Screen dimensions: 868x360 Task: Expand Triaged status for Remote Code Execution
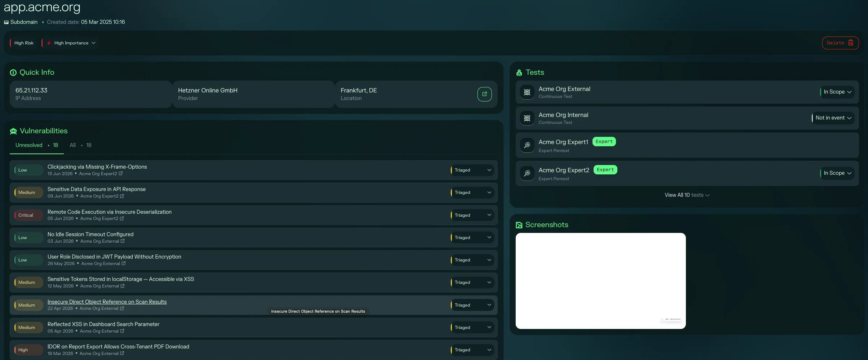tap(472, 215)
